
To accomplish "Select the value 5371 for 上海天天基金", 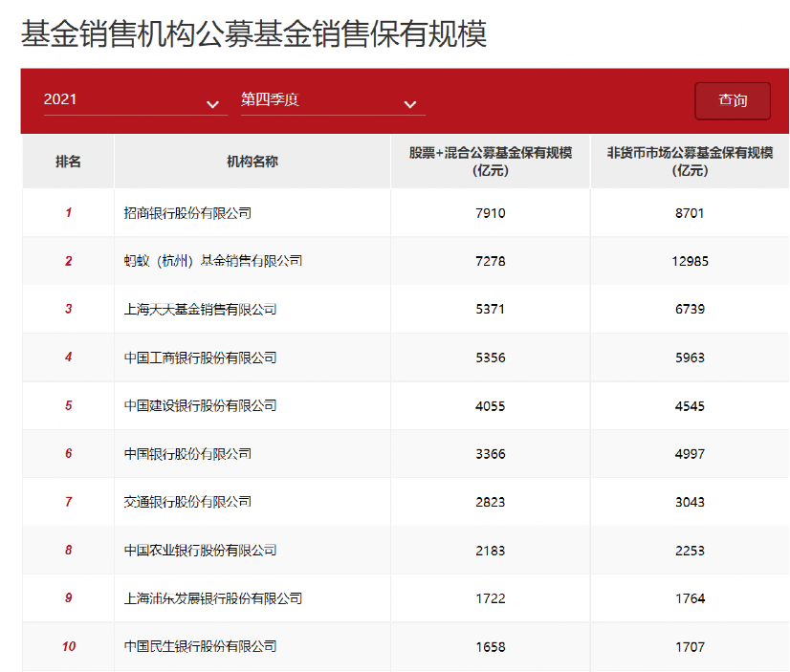I will point(491,309).
